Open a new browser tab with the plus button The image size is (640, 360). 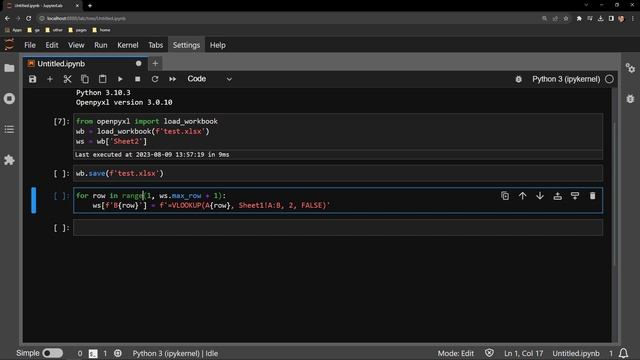point(90,6)
